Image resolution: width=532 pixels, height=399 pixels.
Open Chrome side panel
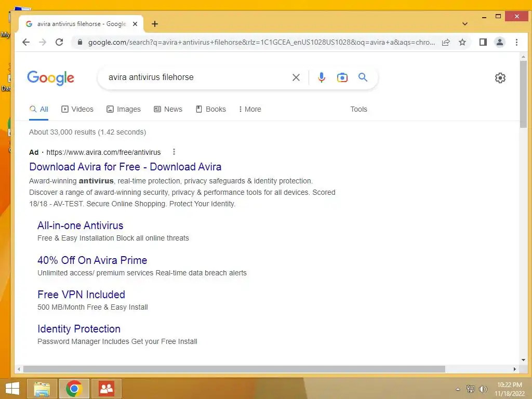483,42
